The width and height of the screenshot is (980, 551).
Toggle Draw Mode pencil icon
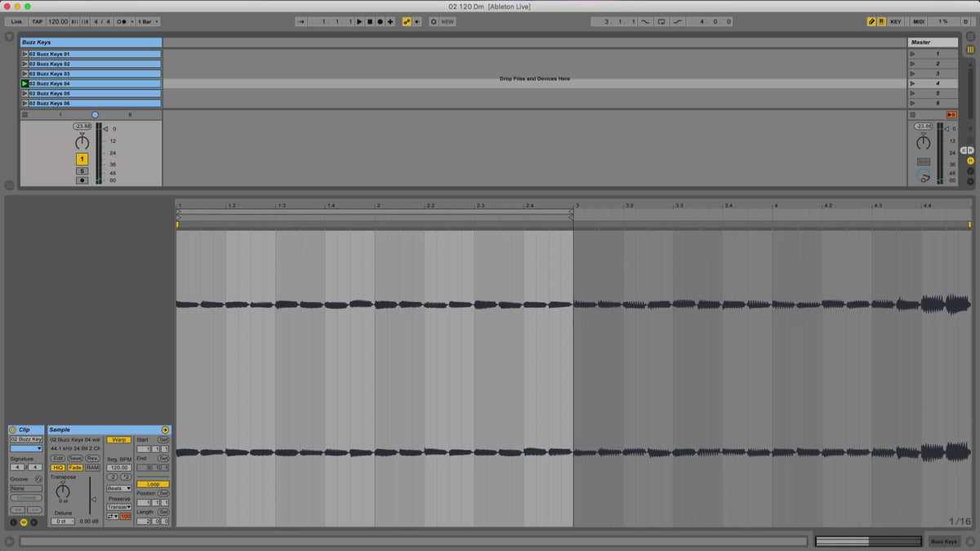click(871, 21)
